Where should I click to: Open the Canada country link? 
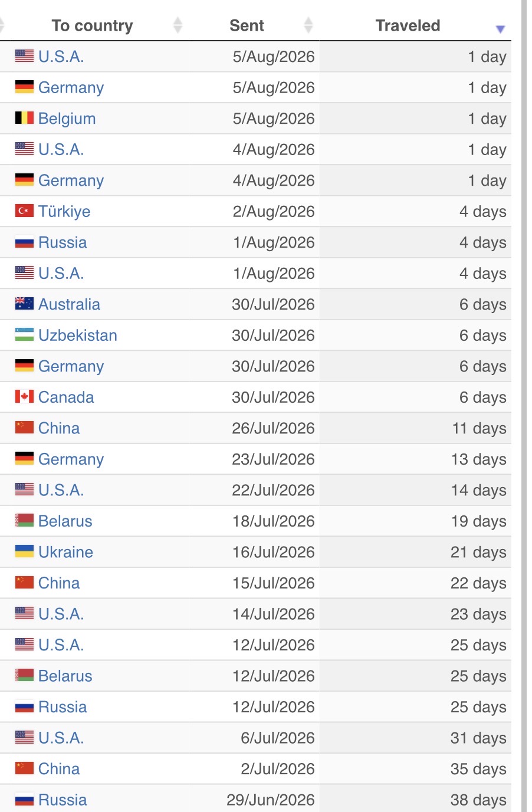(x=66, y=397)
